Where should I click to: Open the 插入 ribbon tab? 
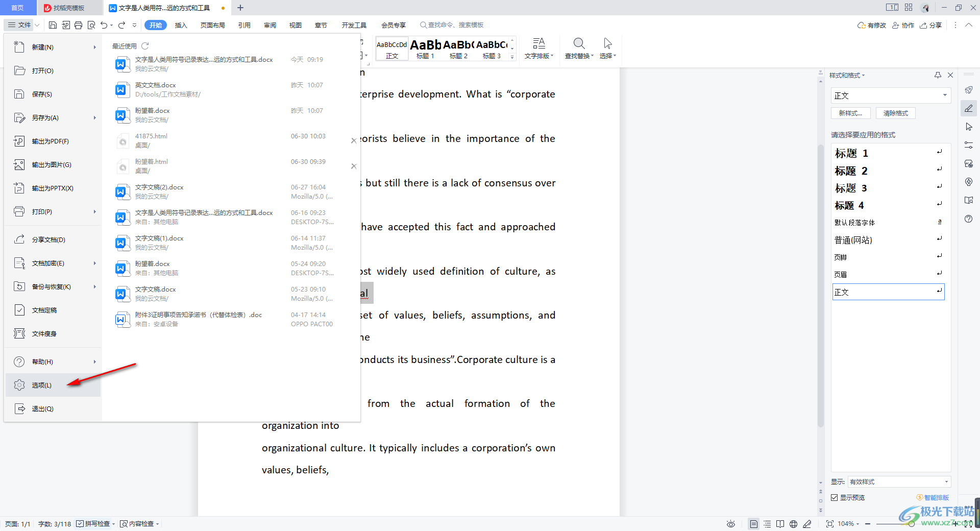(x=181, y=25)
